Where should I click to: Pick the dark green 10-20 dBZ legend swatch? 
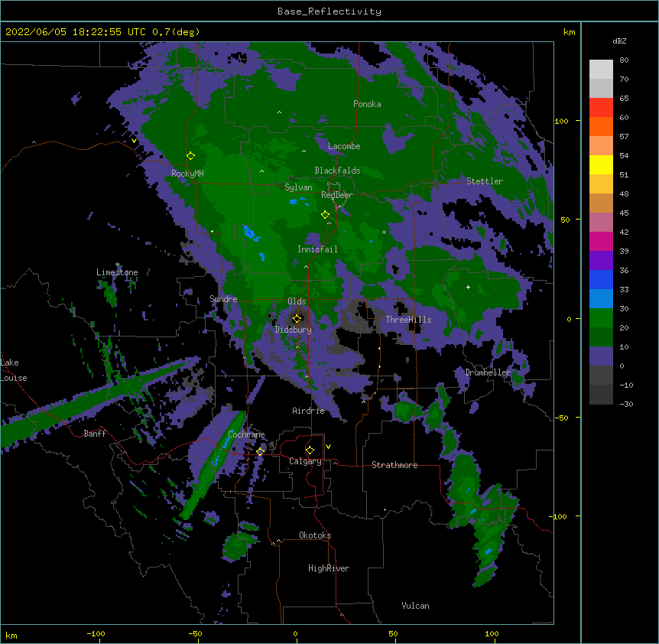(x=601, y=337)
